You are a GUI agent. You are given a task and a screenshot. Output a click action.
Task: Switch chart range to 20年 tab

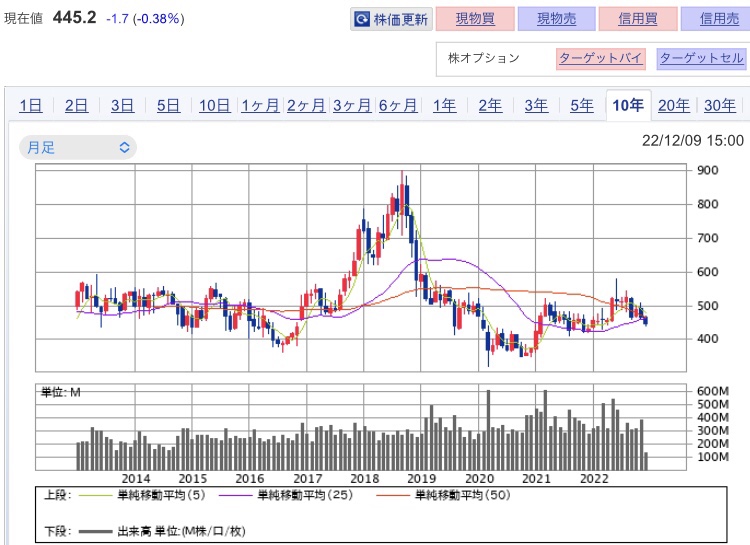coord(673,105)
